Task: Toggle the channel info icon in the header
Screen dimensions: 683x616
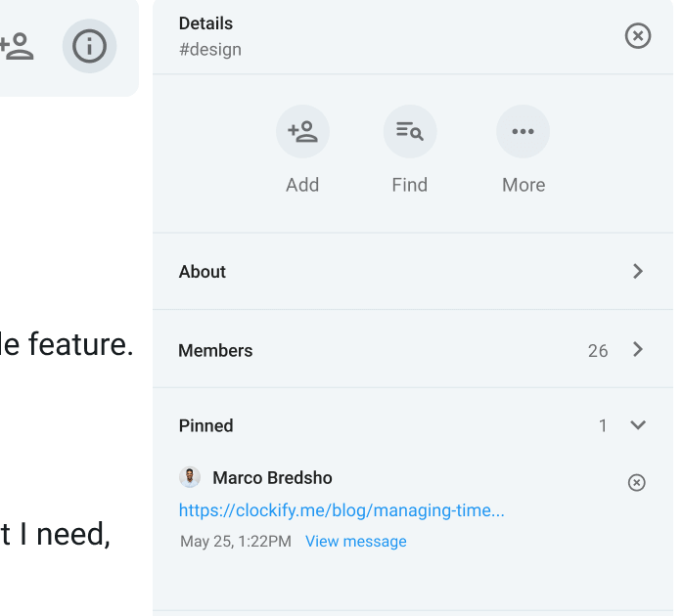Action: (89, 46)
